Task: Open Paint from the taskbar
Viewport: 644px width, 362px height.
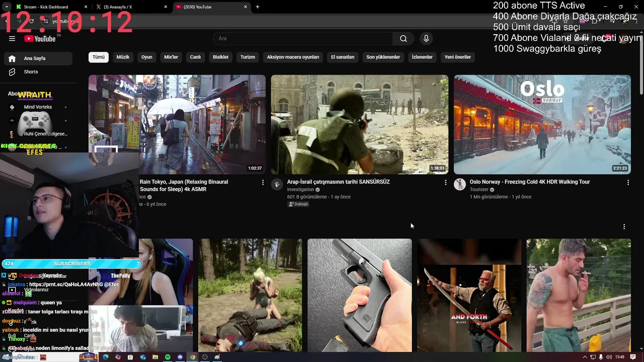Action: 217,357
